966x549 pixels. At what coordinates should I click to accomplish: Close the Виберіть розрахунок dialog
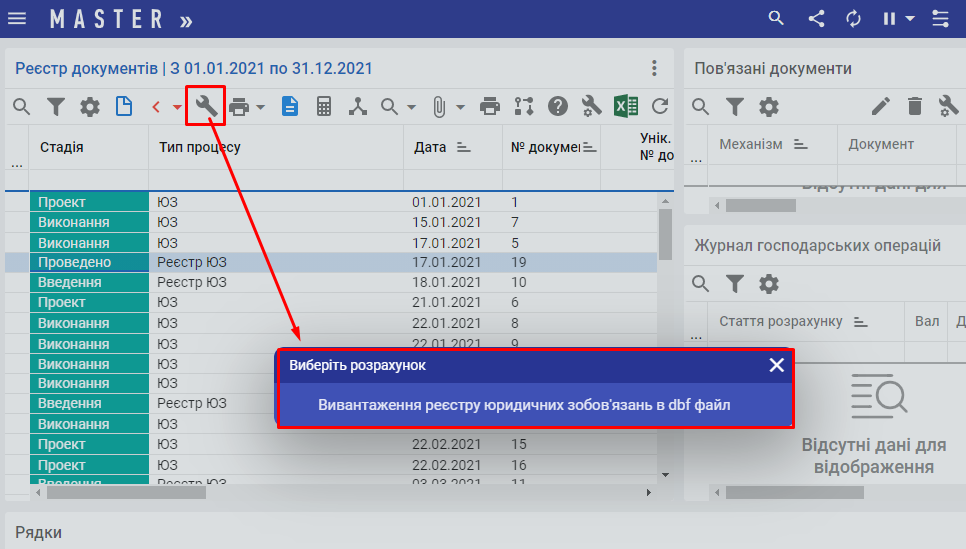pyautogui.click(x=776, y=365)
